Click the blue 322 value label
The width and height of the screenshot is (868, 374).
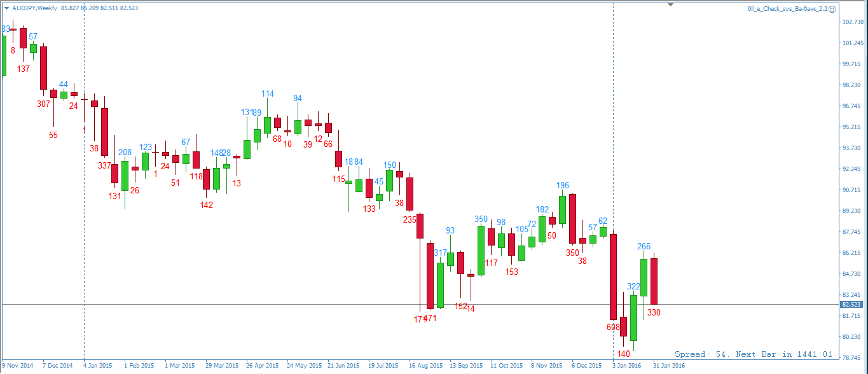point(633,287)
